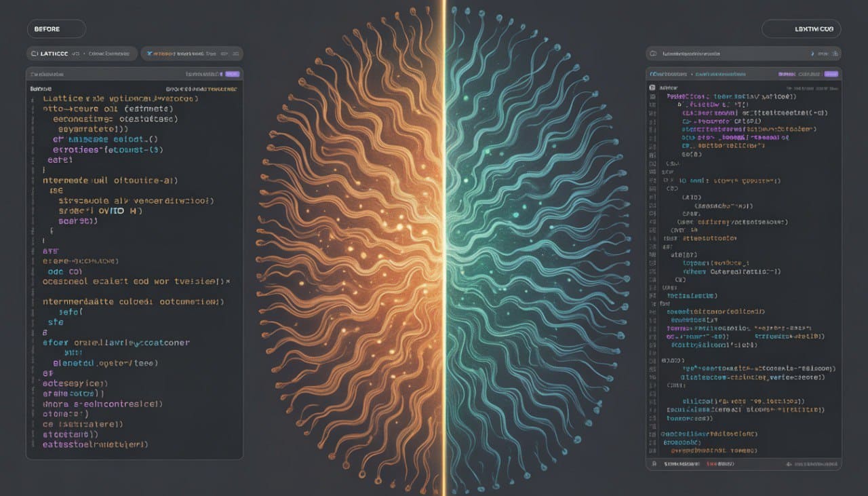
Task: Click the blue bird icon in the second toolbar chip
Action: (151, 53)
